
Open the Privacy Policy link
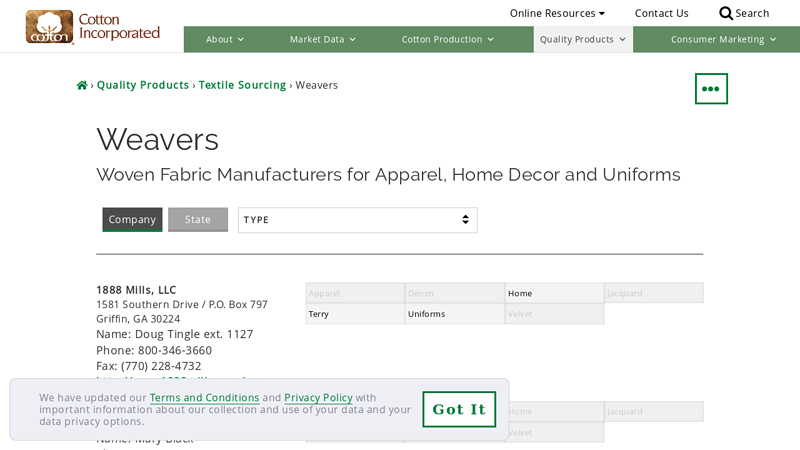tap(318, 398)
